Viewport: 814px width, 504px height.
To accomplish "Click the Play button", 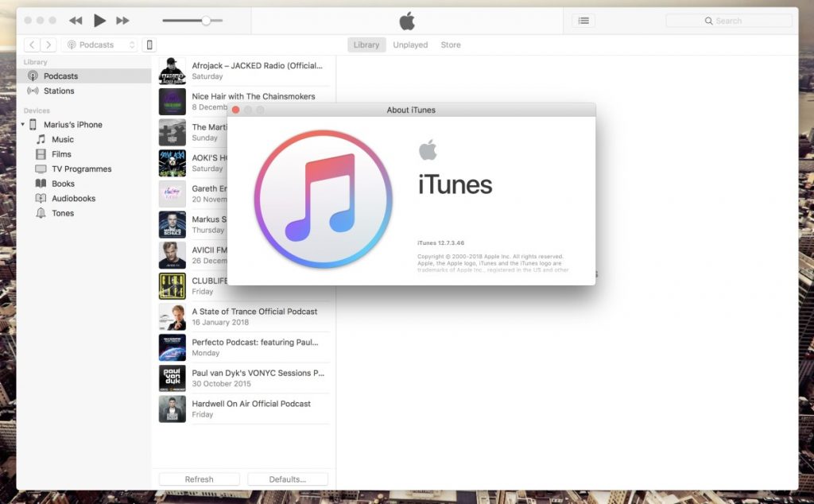I will (x=99, y=21).
